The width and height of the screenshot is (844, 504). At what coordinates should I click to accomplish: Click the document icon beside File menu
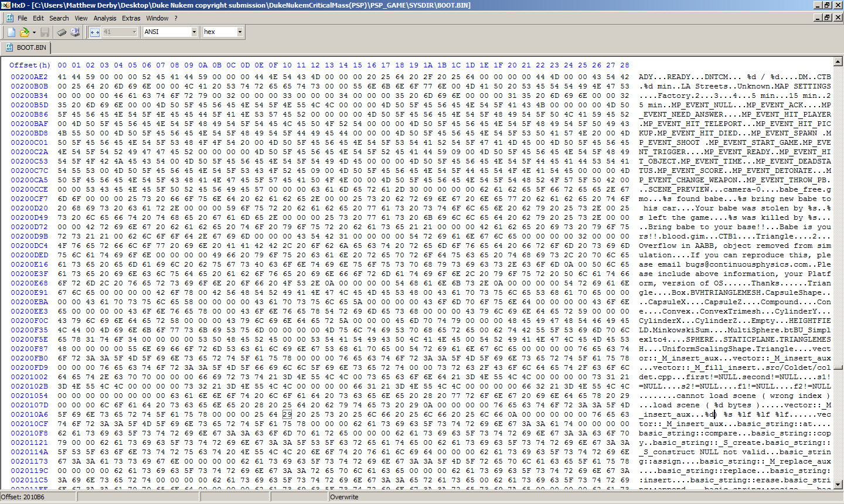coord(9,18)
